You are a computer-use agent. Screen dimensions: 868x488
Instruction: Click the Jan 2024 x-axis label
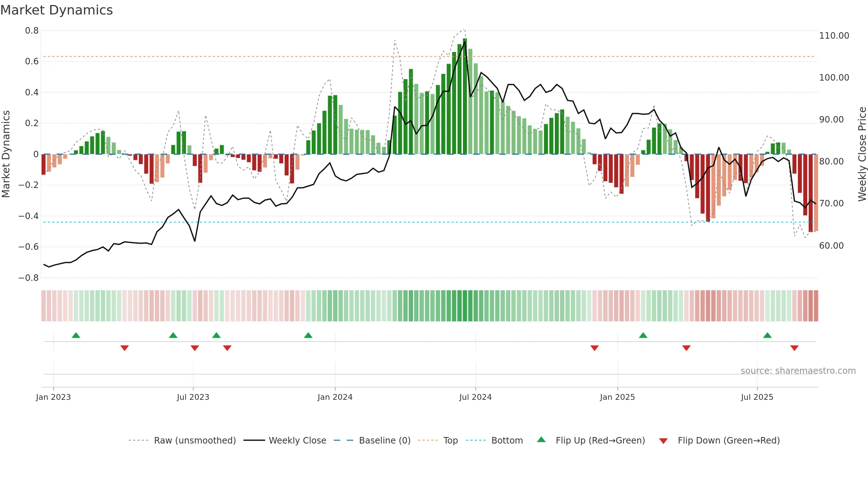point(335,397)
